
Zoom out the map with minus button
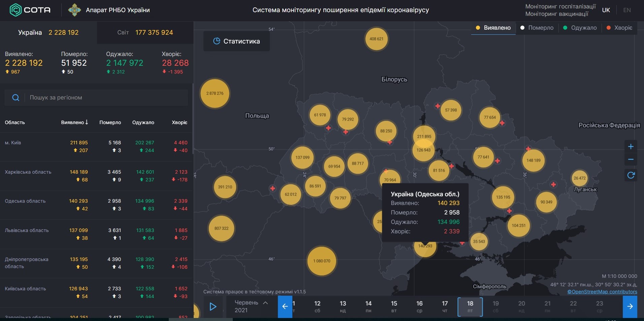coord(631,159)
